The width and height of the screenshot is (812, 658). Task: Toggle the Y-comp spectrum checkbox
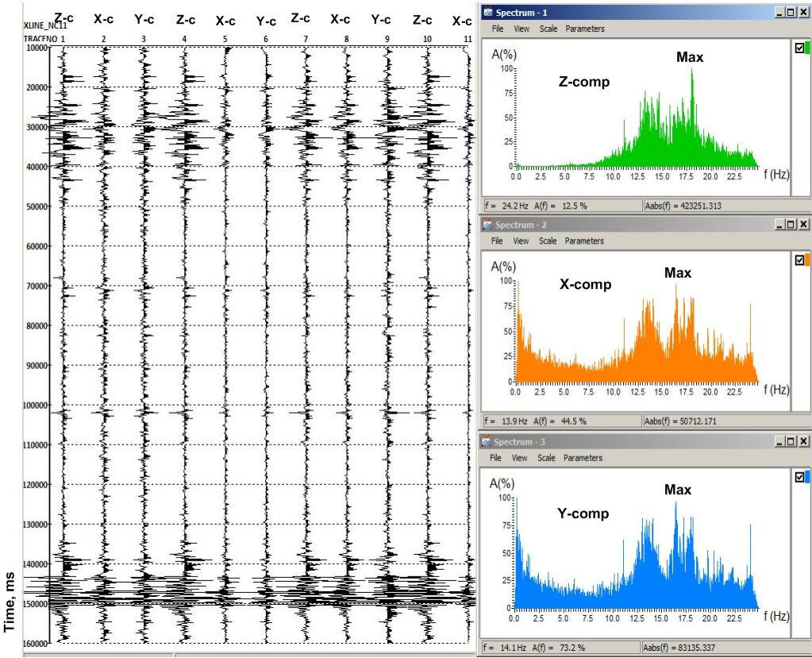pyautogui.click(x=799, y=477)
